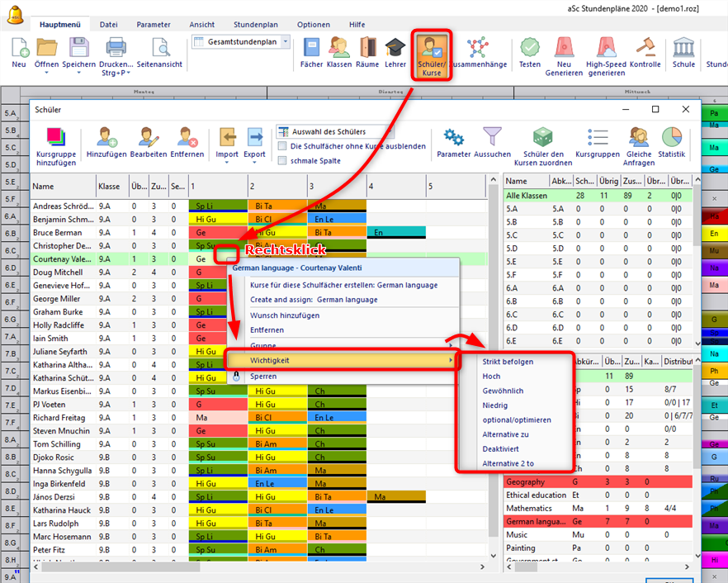Choose Alternative zu option
This screenshot has height=583, width=728.
tap(506, 434)
